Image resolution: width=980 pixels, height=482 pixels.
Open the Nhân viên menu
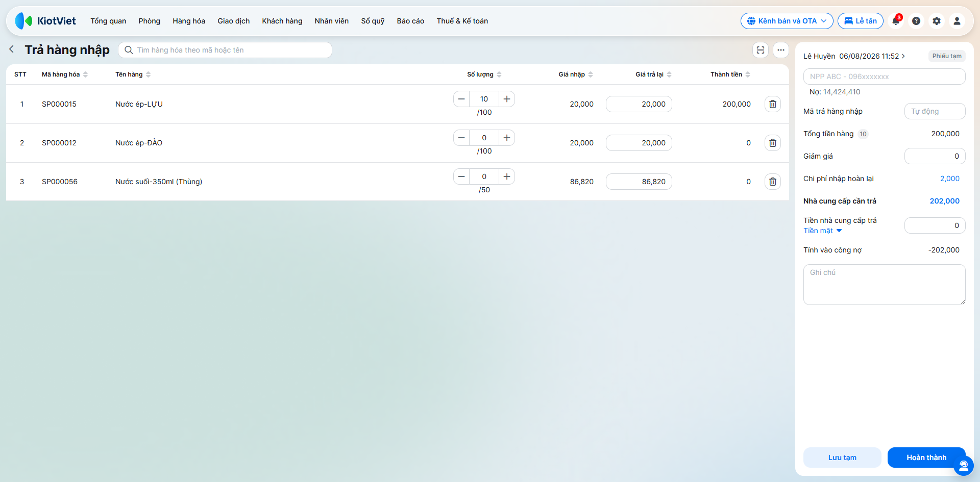click(x=332, y=21)
